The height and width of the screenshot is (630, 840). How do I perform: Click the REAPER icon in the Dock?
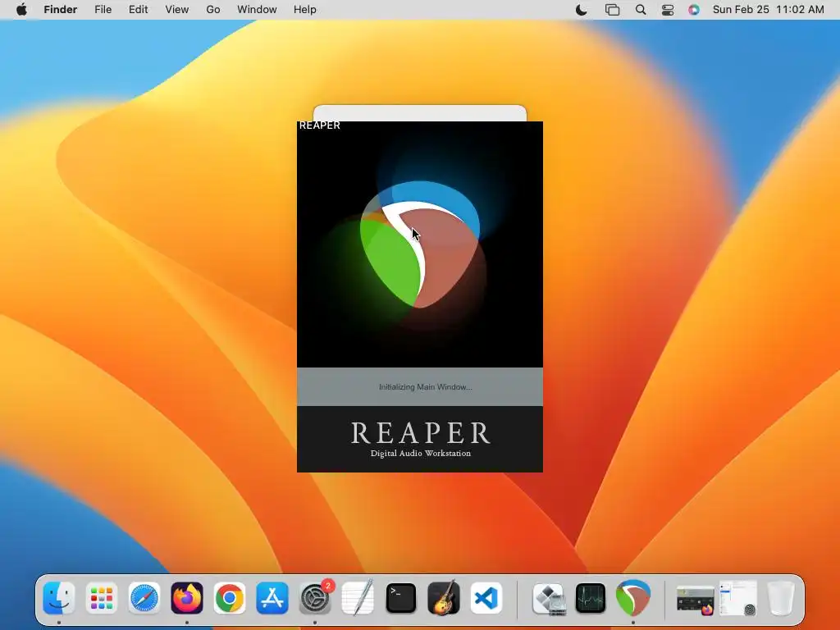(x=632, y=598)
